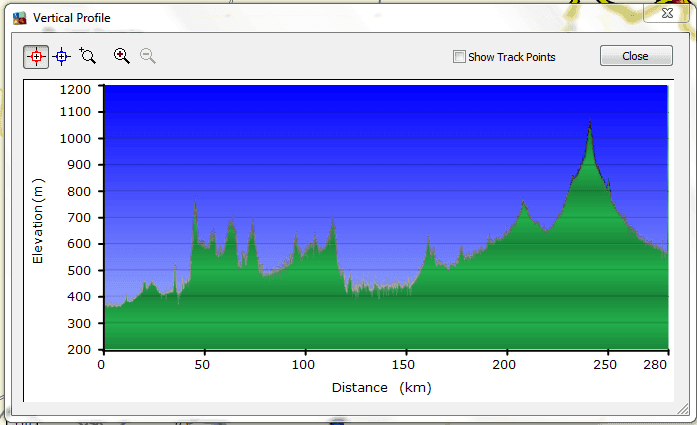Click the highest elevation peak on the profile

(590, 122)
